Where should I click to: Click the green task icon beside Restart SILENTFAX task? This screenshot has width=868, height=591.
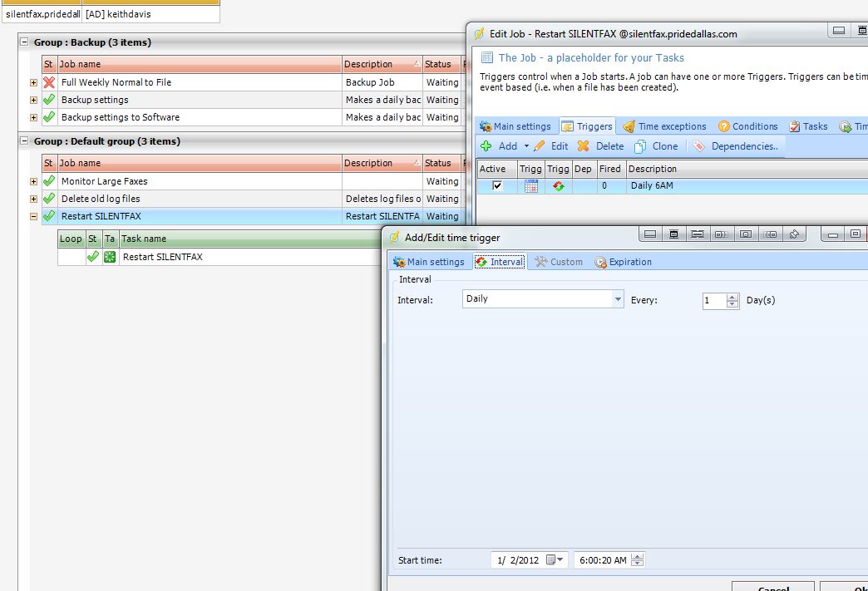pos(109,257)
